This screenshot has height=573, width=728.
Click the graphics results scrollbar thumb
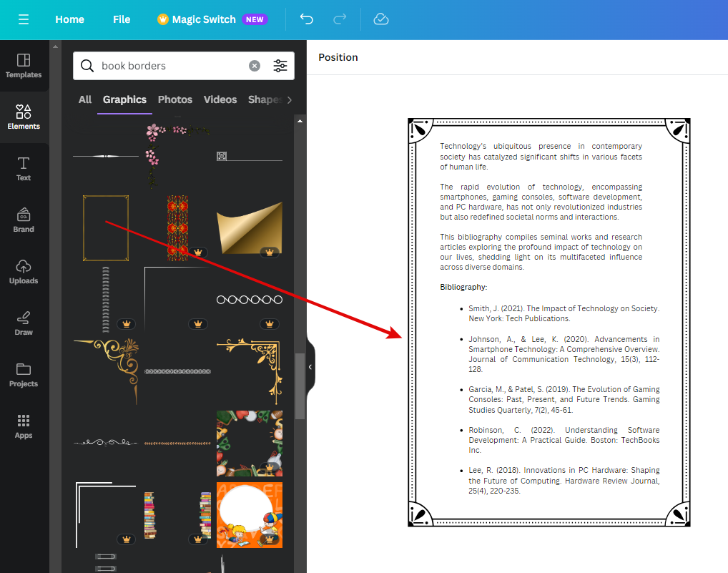tap(300, 386)
